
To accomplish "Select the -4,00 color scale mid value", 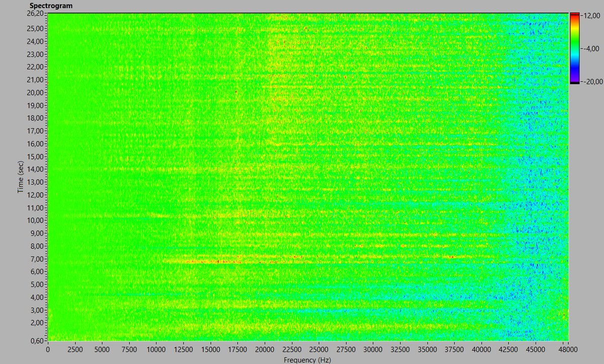I will point(590,49).
